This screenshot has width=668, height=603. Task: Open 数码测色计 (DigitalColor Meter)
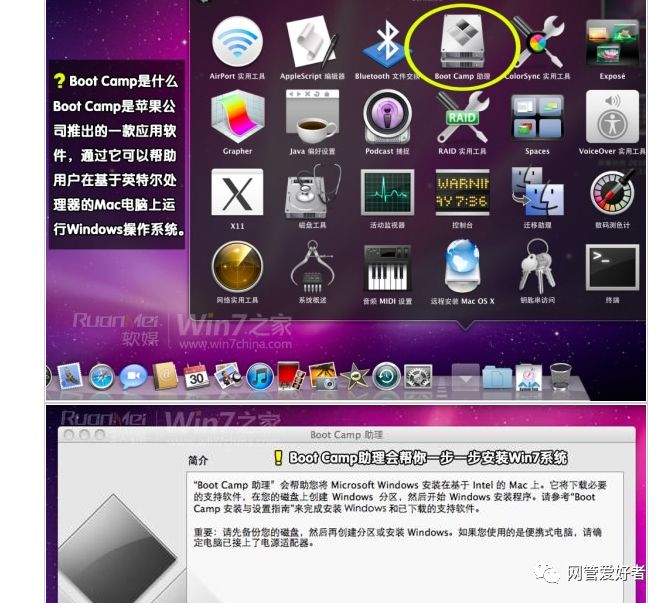pyautogui.click(x=612, y=192)
